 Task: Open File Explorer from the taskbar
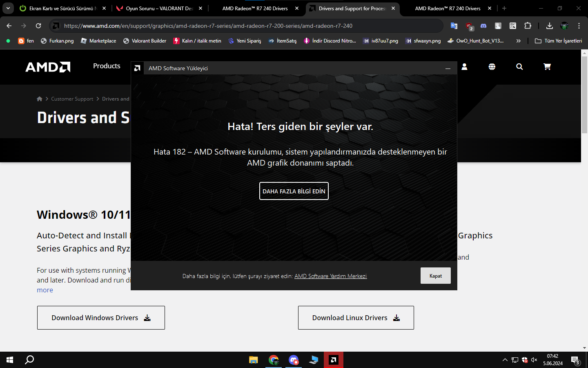pos(254,360)
